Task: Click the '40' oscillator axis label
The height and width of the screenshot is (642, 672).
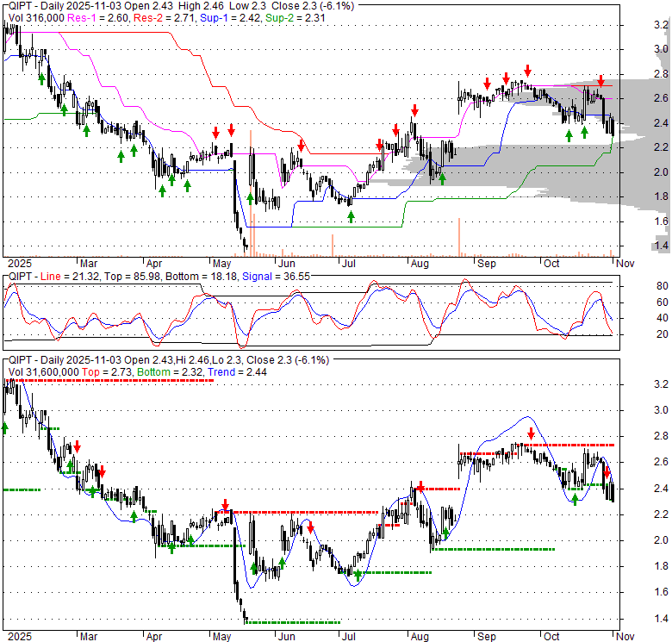Action: (x=663, y=318)
